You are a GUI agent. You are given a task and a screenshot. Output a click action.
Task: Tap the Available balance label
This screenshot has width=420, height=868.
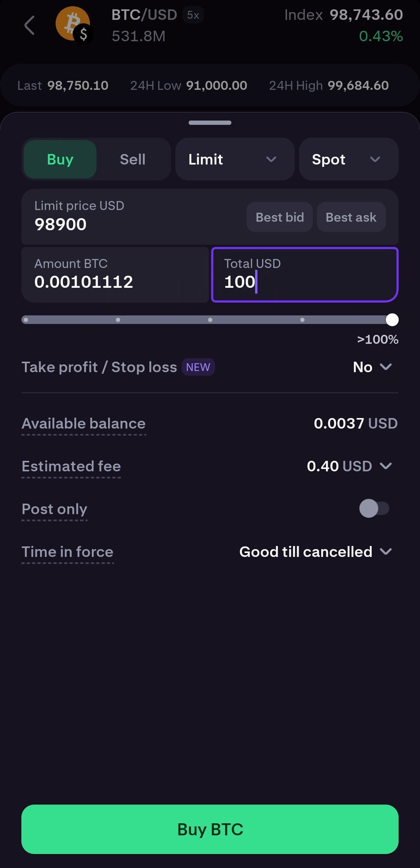coord(84,423)
